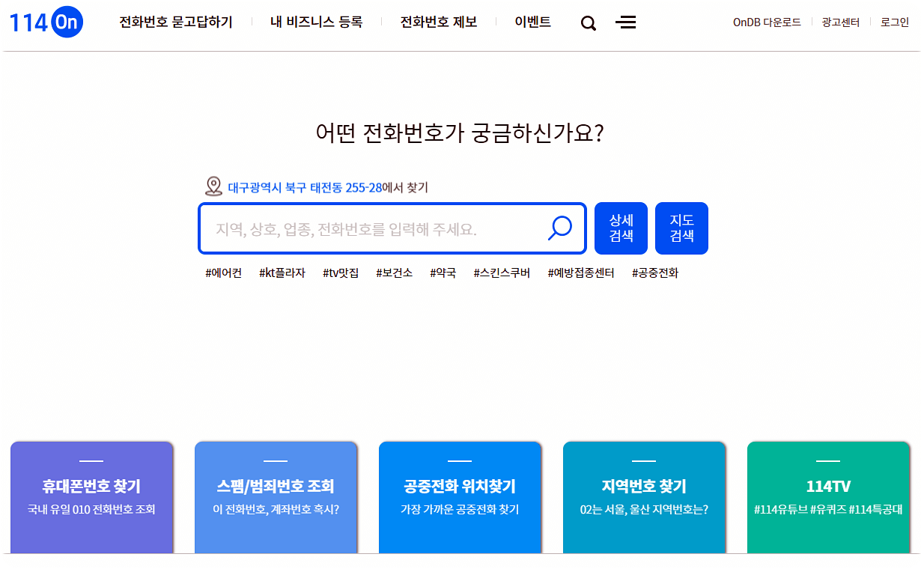924x569 pixels.
Task: Select the #공중전화 hashtag
Action: [654, 273]
